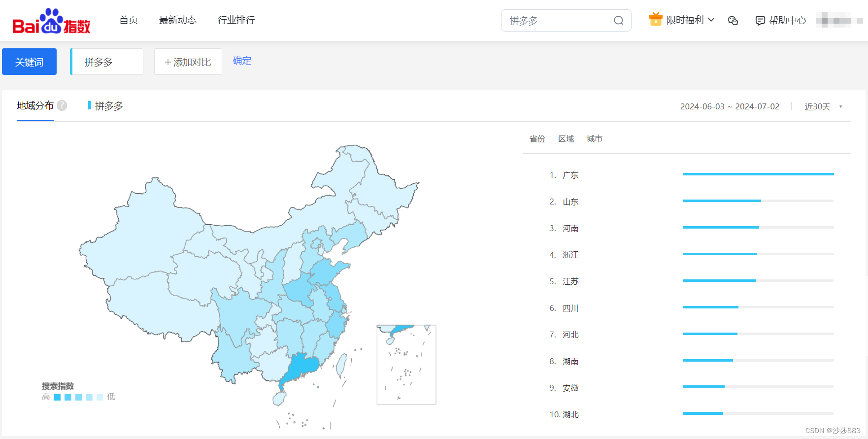Image resolution: width=868 pixels, height=439 pixels.
Task: Click the 搜索指数 legend title
Action: coord(58,386)
